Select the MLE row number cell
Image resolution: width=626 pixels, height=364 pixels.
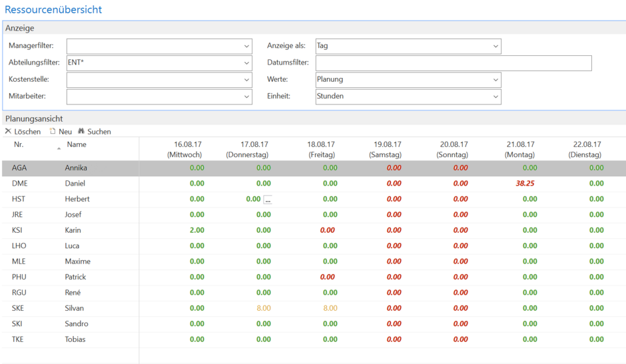coord(19,262)
